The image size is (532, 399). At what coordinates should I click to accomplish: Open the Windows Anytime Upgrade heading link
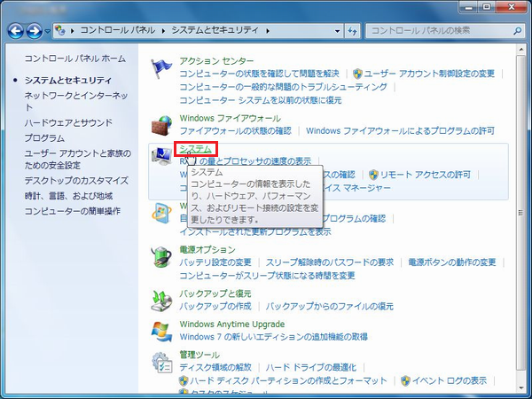click(232, 324)
